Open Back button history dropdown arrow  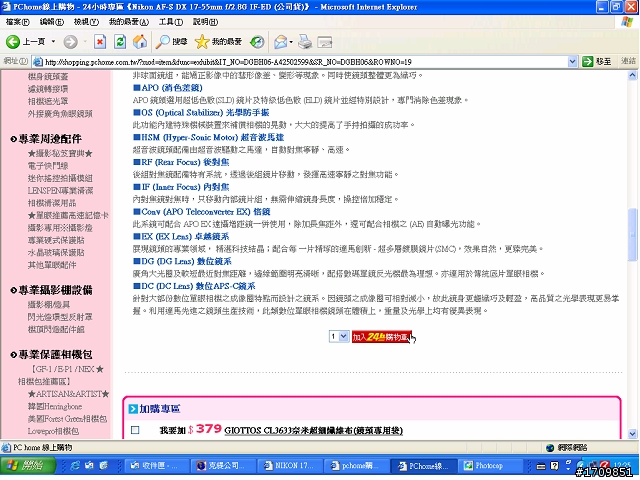53,42
